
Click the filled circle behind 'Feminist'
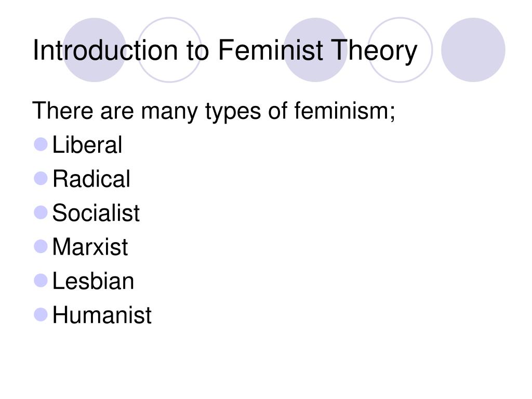click(315, 50)
